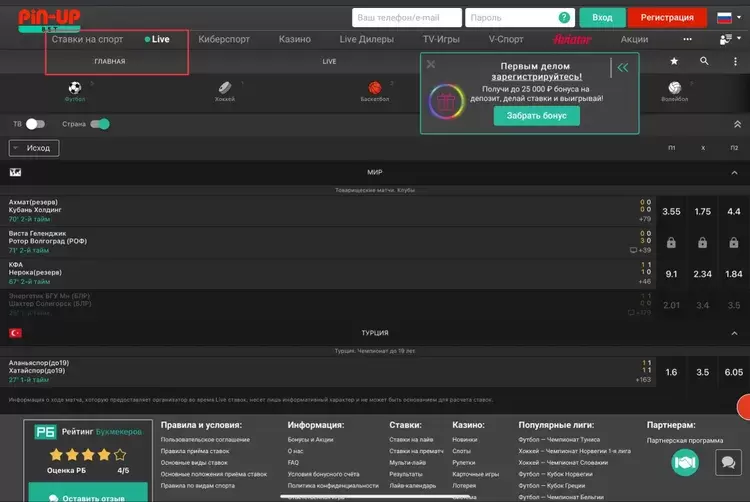Image resolution: width=750 pixels, height=502 pixels.
Task: Select odds 6.05 for Хатайспор(до19)
Action: pyautogui.click(x=734, y=372)
